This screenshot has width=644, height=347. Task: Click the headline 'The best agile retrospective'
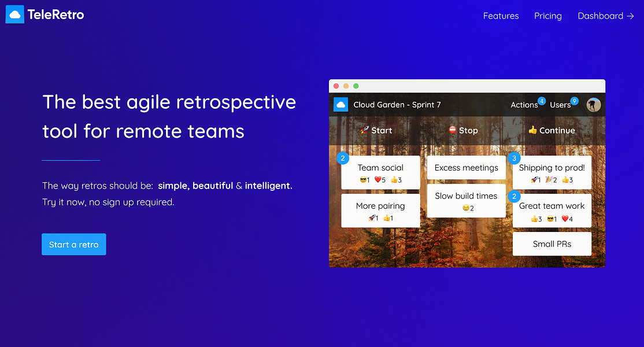(169, 102)
